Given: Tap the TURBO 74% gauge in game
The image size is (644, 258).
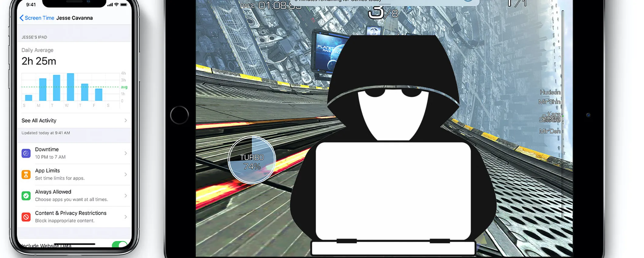Looking at the screenshot, I should tap(252, 160).
